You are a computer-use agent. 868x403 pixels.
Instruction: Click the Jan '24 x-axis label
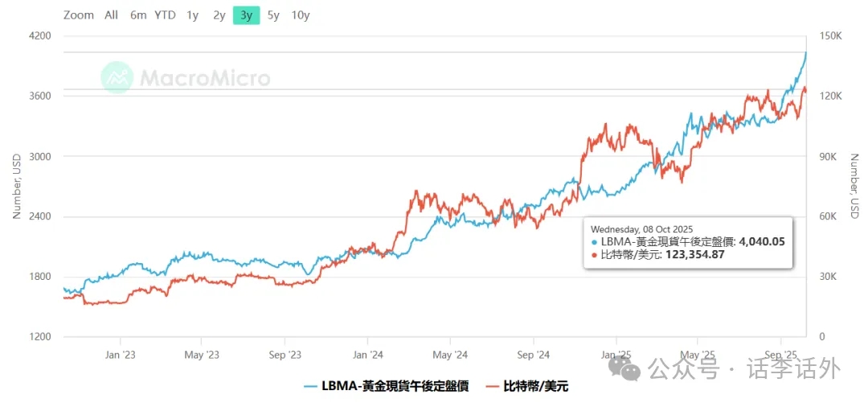point(367,353)
